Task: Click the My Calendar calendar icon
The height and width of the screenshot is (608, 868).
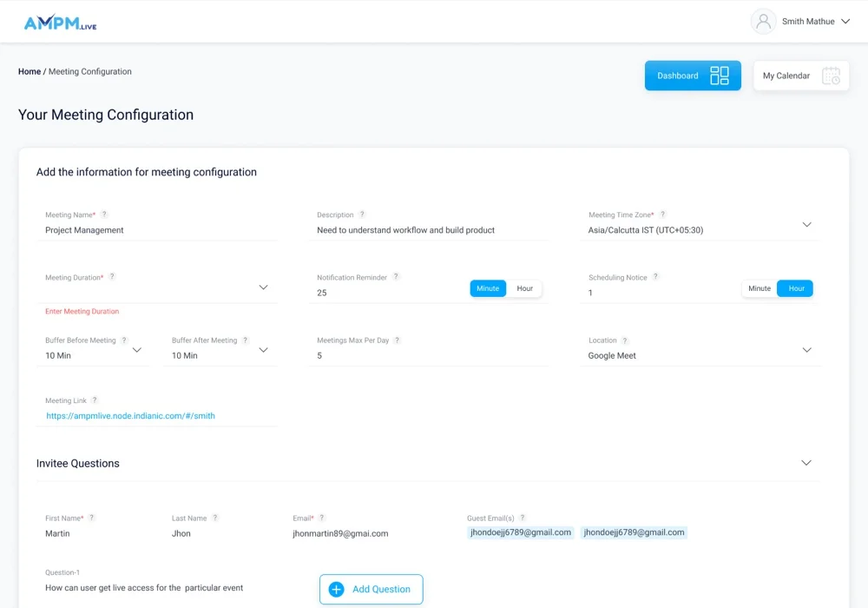Action: (x=832, y=76)
